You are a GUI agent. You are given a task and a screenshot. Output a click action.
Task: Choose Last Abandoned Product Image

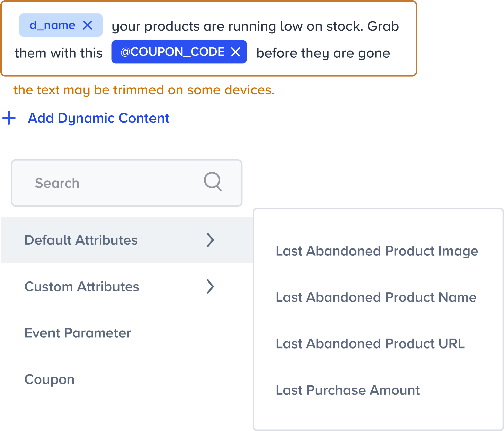tap(377, 251)
